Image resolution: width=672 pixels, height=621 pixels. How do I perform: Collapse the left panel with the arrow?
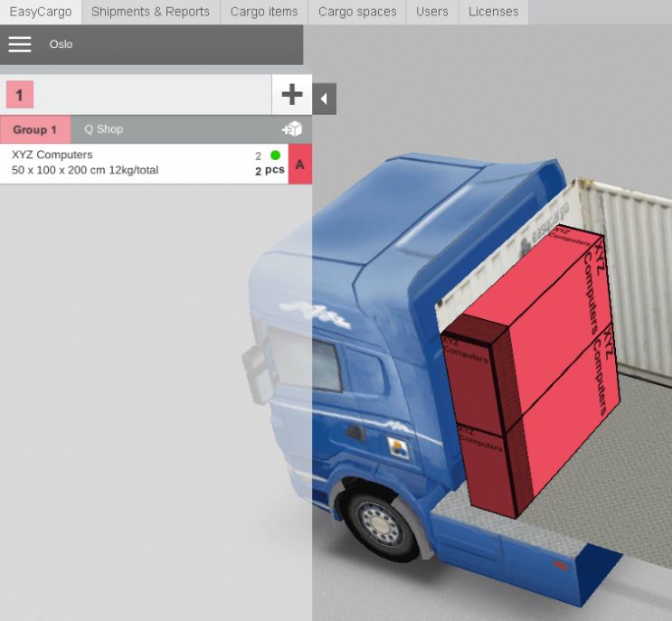pyautogui.click(x=324, y=99)
